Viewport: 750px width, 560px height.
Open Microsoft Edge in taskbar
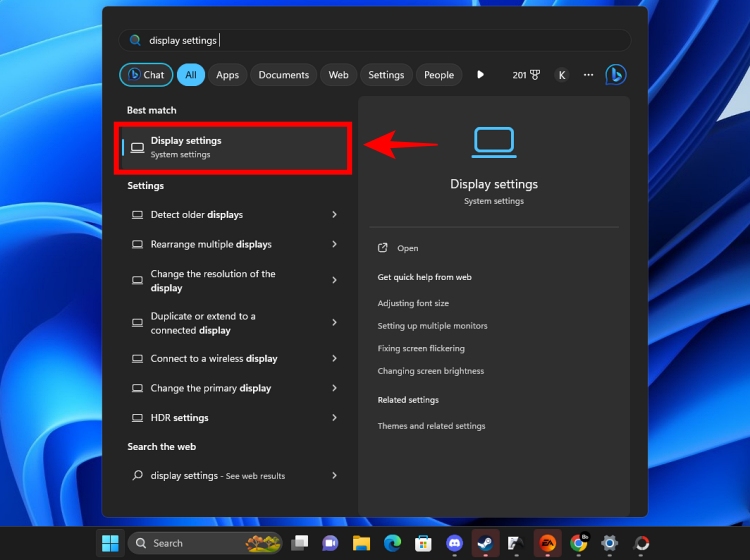392,543
